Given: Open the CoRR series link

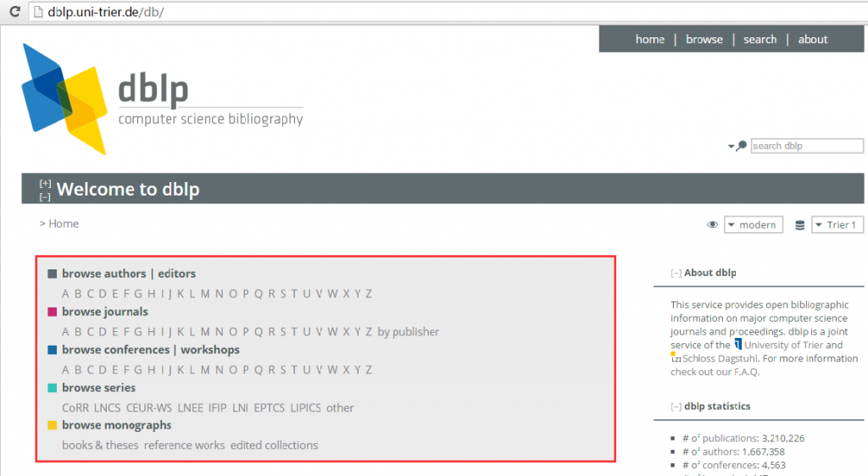Looking at the screenshot, I should click(x=75, y=408).
